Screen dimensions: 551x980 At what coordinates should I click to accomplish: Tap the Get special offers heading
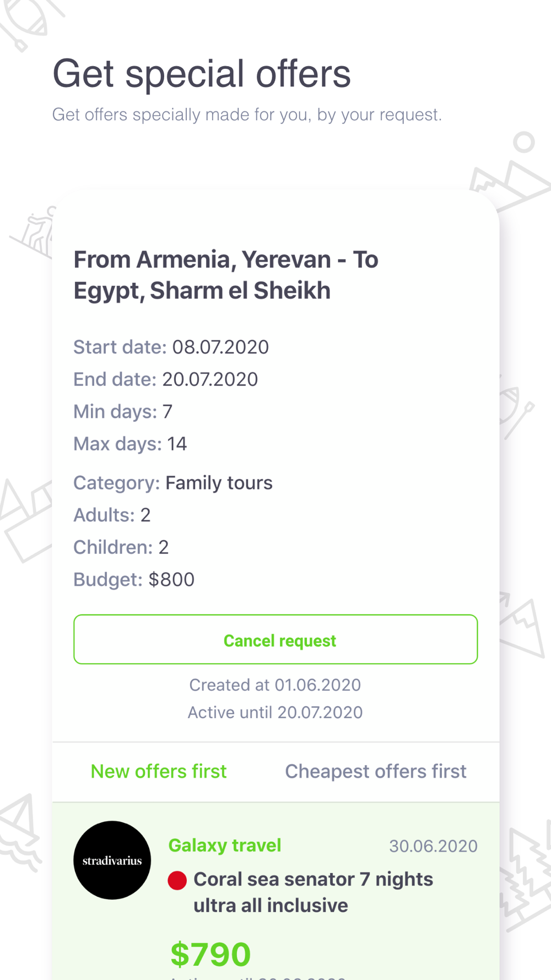[202, 73]
